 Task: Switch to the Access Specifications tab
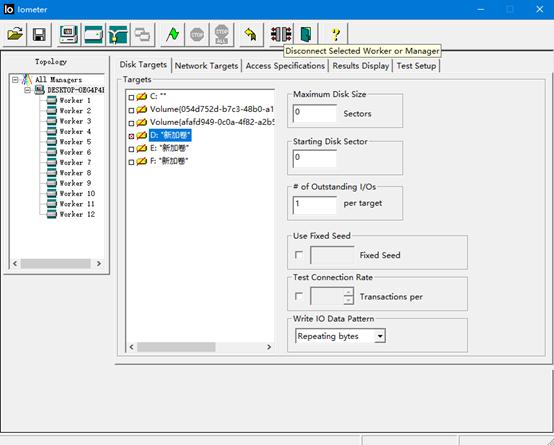(285, 66)
